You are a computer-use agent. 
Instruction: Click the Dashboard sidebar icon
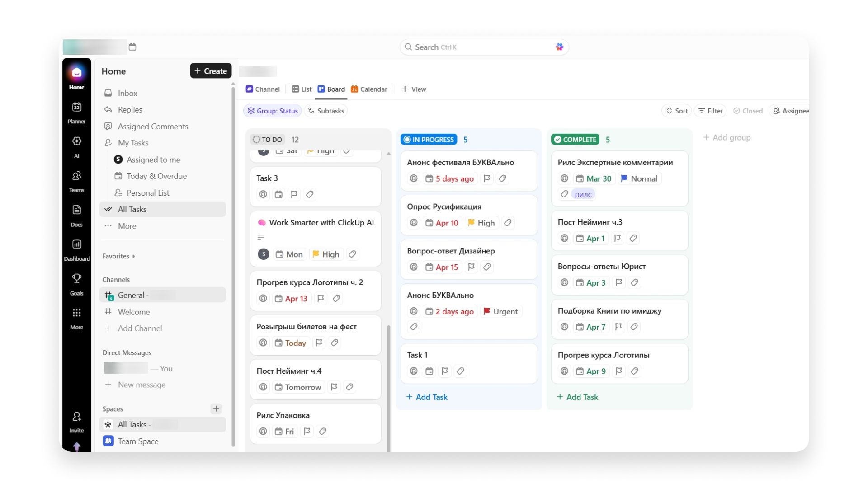tap(76, 244)
